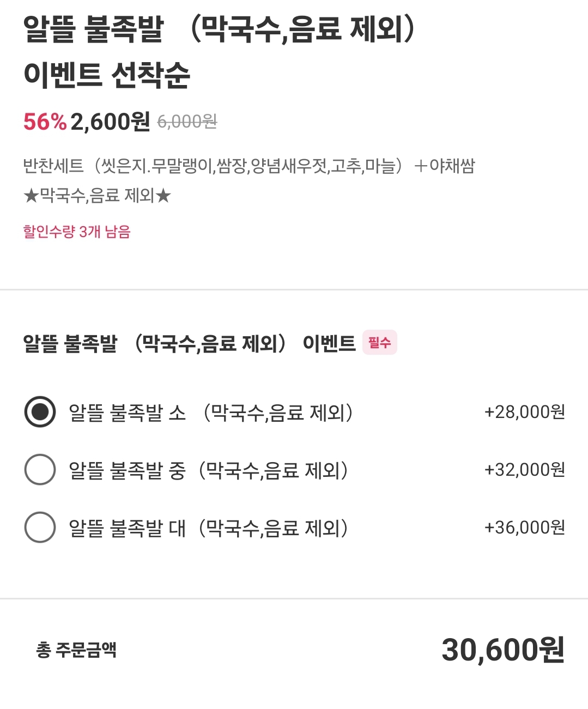Tap the 이벤트 선착순 heading line

click(107, 75)
